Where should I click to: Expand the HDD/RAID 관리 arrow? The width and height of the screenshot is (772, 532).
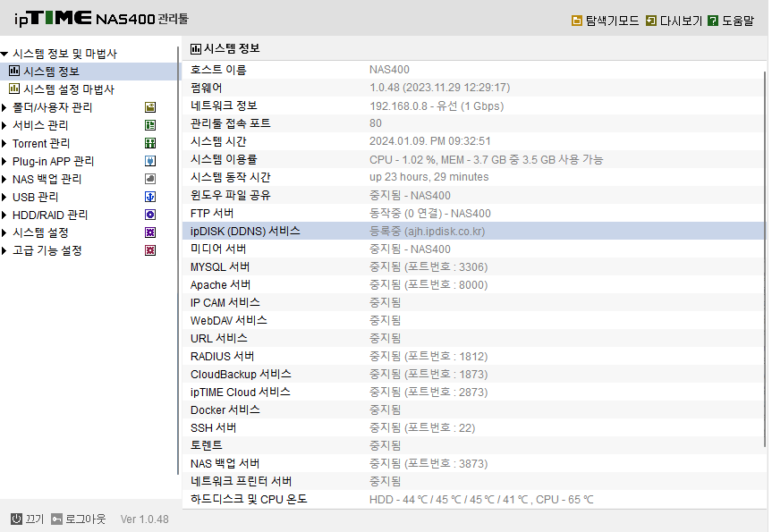tap(4, 215)
